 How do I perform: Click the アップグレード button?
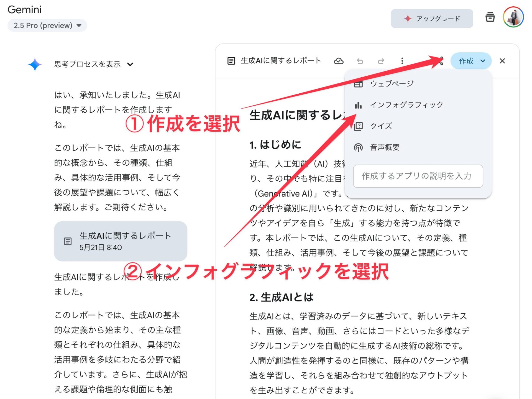coord(432,18)
